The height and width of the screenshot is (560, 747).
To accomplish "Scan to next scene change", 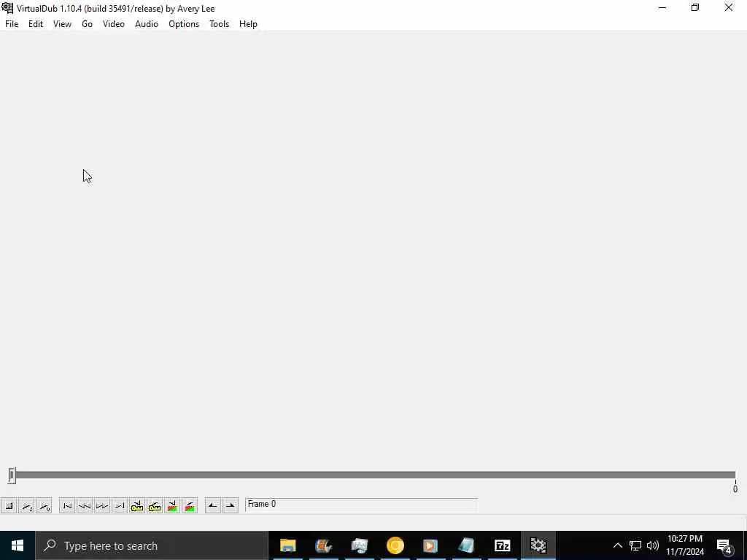I will (x=190, y=506).
